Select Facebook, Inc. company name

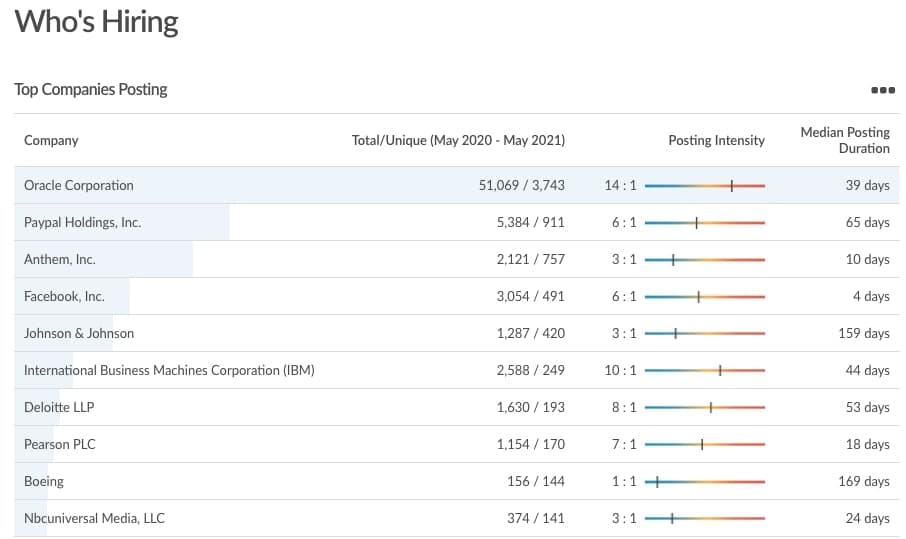(x=64, y=296)
